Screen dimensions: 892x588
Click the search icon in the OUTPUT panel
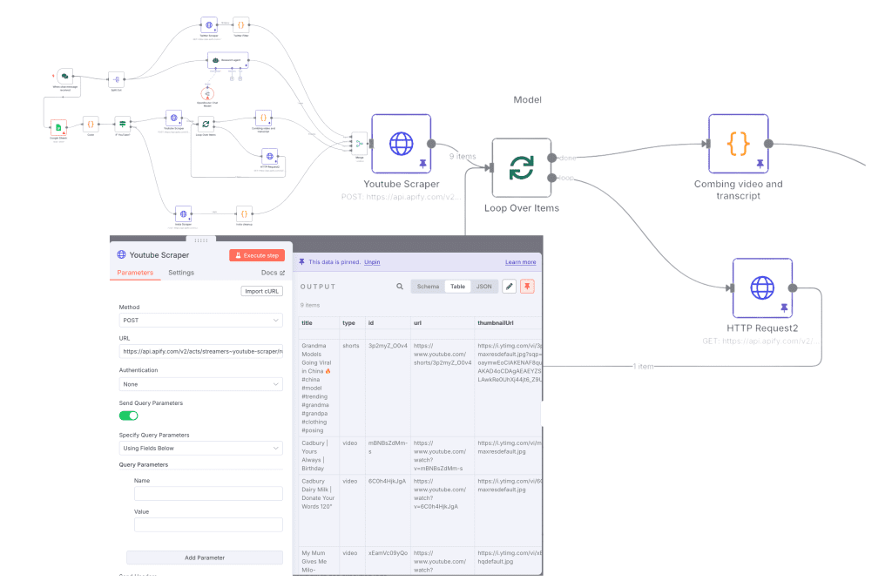[400, 287]
